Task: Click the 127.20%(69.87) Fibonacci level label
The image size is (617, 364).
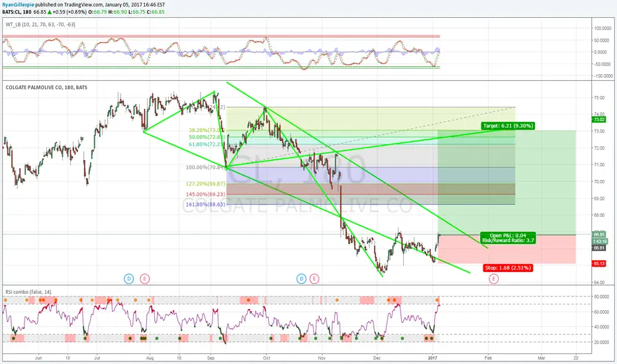Action: (x=205, y=184)
